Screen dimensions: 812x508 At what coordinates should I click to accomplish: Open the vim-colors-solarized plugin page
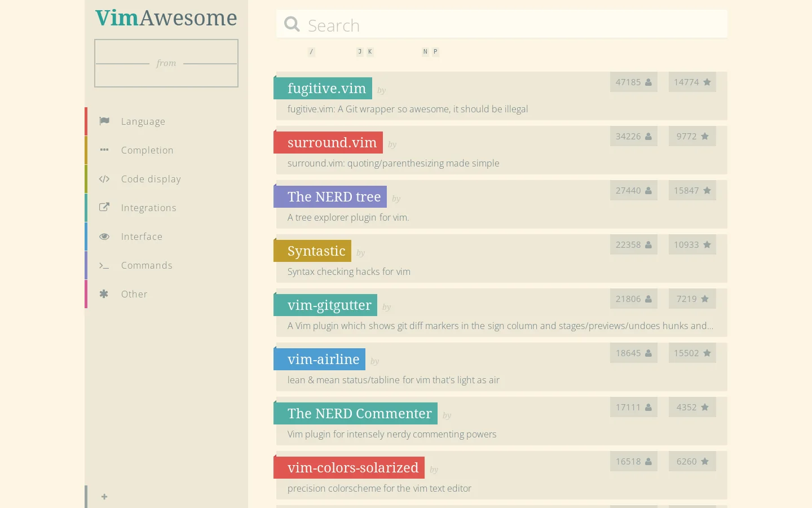[349, 467]
